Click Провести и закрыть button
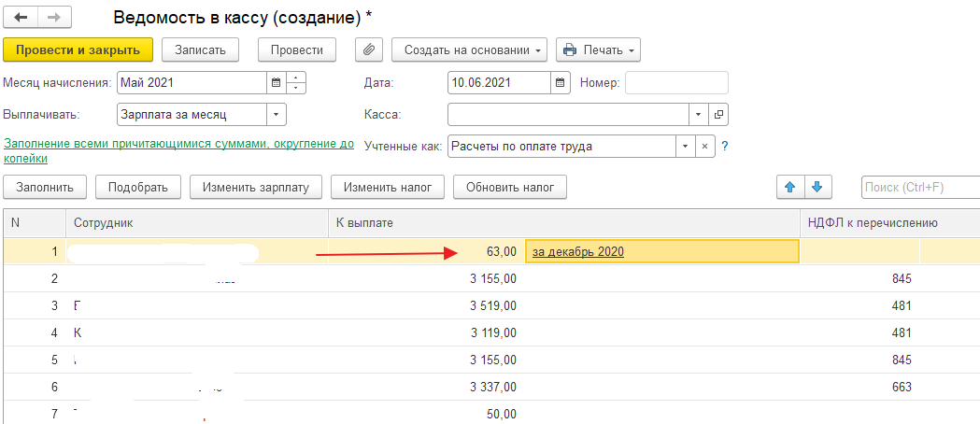The width and height of the screenshot is (980, 424). (78, 49)
